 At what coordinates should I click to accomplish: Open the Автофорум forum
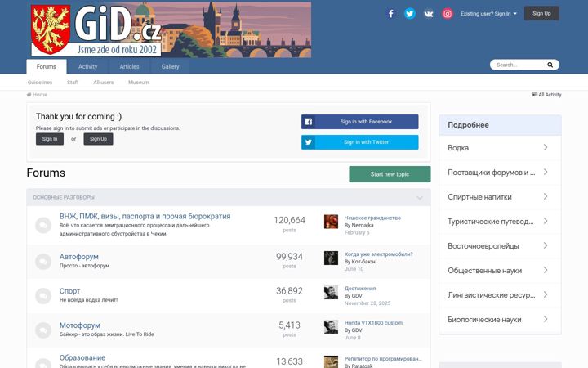[78, 257]
